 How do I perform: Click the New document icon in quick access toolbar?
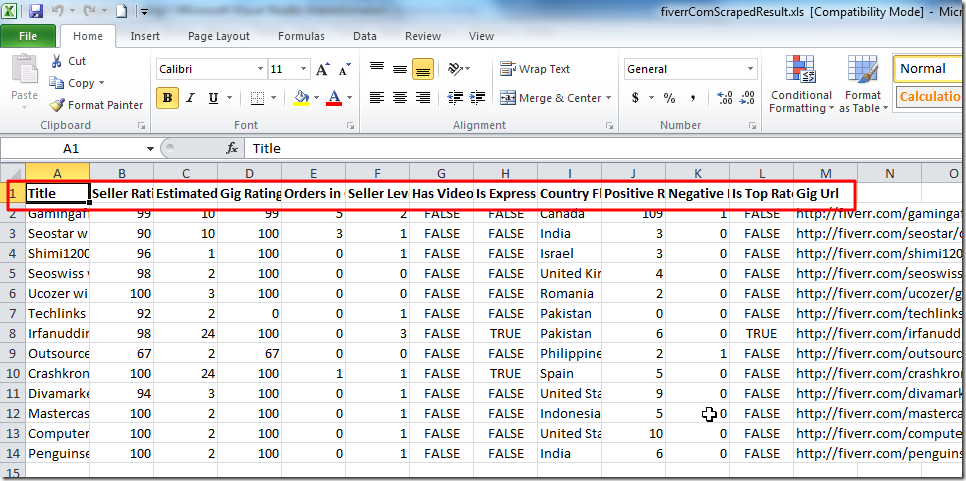coord(122,10)
